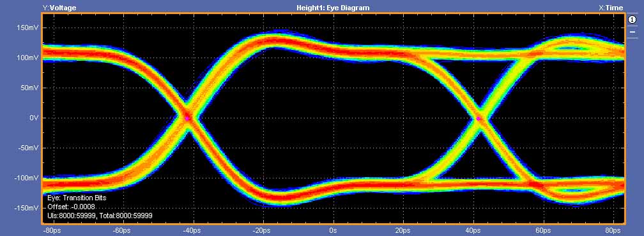Select the right magenta eye crossing marker

479,118
